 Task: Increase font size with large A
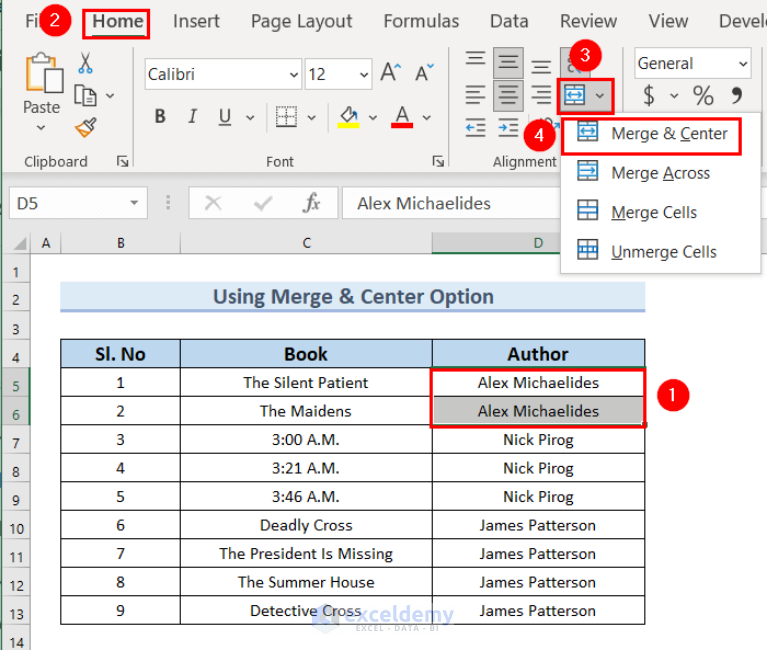tap(391, 72)
